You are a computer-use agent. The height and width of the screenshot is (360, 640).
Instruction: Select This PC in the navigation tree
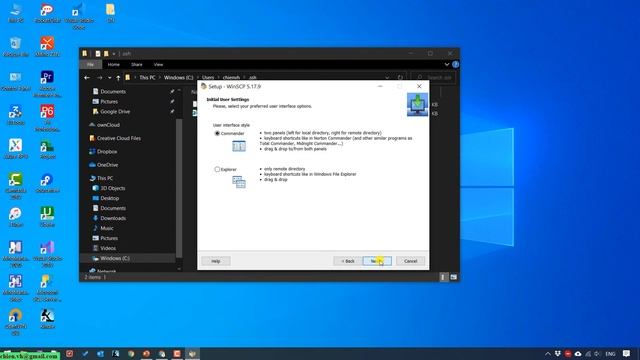105,178
